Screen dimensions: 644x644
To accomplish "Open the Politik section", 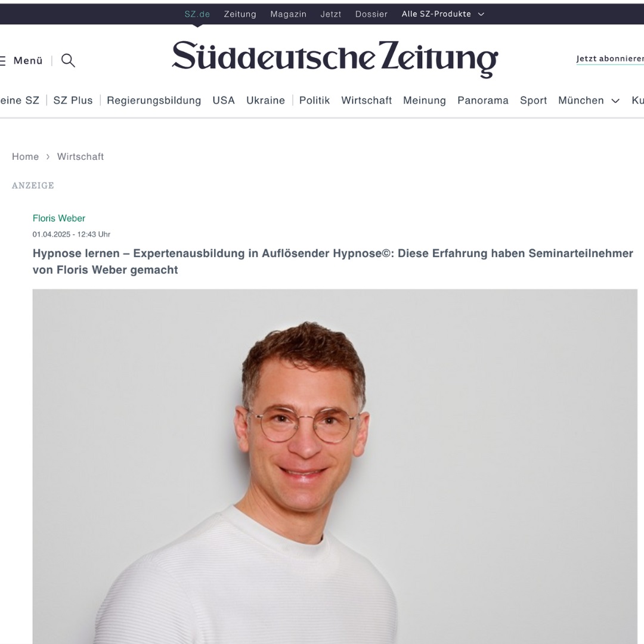I will pyautogui.click(x=314, y=100).
